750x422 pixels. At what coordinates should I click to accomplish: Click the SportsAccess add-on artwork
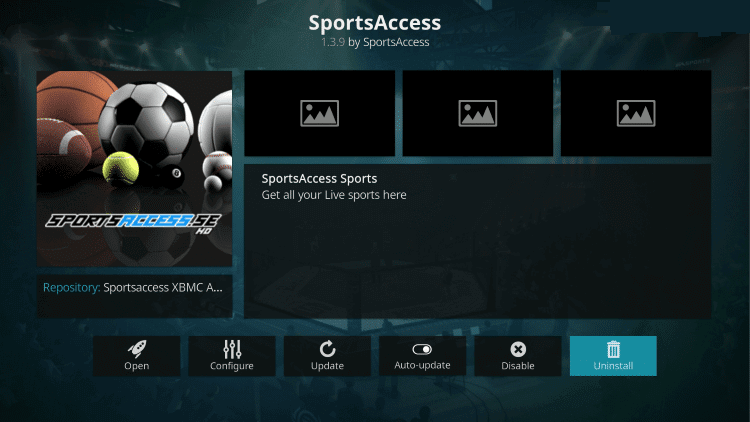[134, 168]
